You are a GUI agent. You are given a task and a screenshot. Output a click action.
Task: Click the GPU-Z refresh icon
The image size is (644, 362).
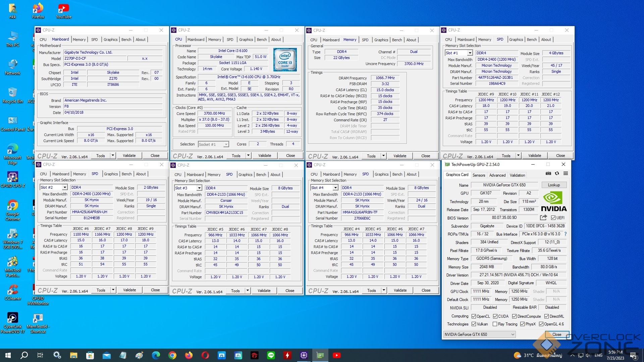(557, 174)
